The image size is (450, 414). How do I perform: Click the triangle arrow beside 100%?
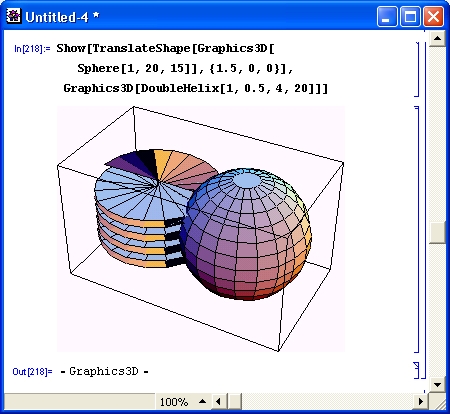[202, 401]
